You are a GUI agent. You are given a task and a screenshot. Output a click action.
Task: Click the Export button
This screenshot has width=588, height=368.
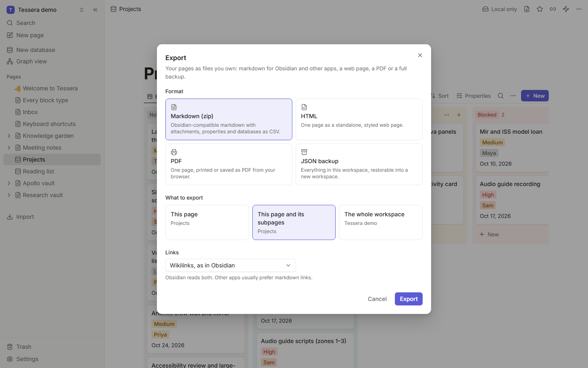[x=409, y=299]
